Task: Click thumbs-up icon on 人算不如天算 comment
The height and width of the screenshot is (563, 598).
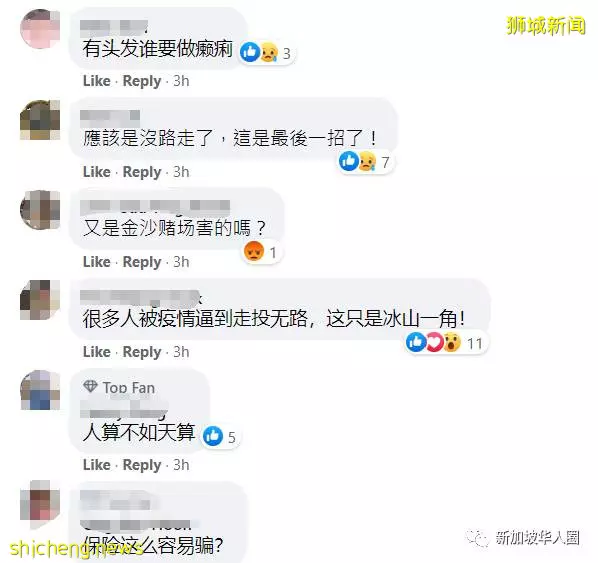Action: [213, 436]
